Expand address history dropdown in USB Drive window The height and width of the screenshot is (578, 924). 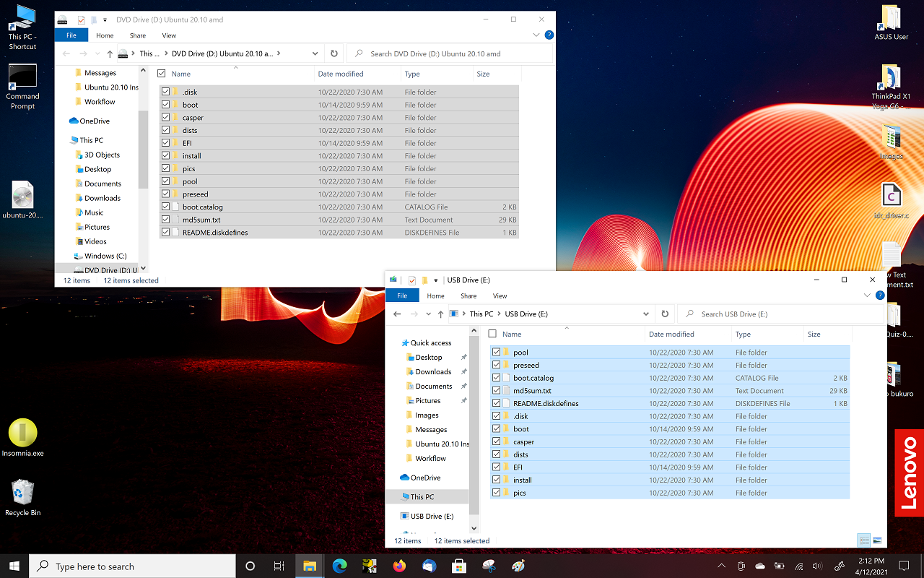click(x=646, y=314)
